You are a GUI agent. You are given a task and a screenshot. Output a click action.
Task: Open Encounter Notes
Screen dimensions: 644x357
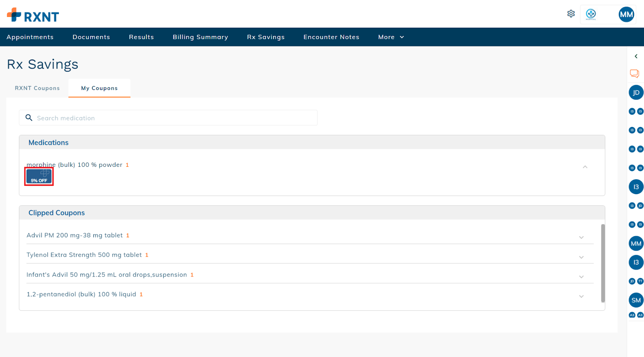[x=331, y=37]
